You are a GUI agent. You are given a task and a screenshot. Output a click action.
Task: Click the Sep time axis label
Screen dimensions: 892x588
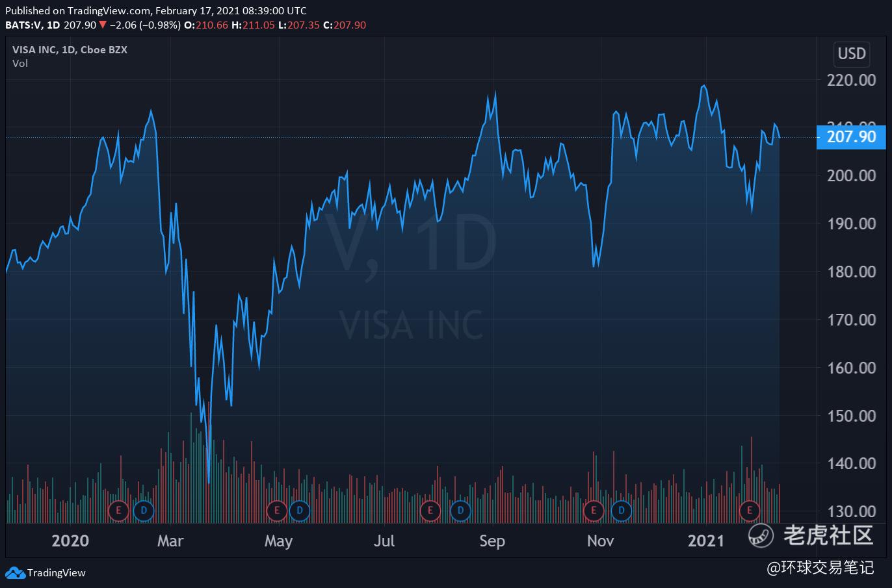[x=492, y=541]
